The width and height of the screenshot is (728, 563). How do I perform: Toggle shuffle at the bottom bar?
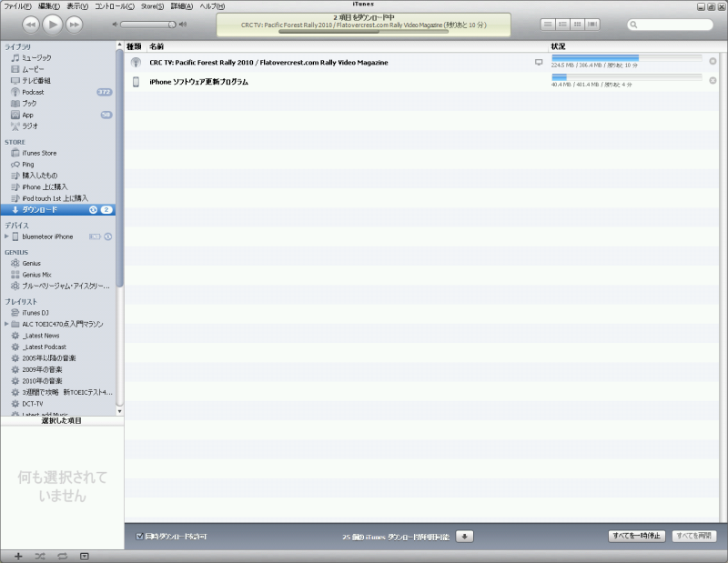40,556
